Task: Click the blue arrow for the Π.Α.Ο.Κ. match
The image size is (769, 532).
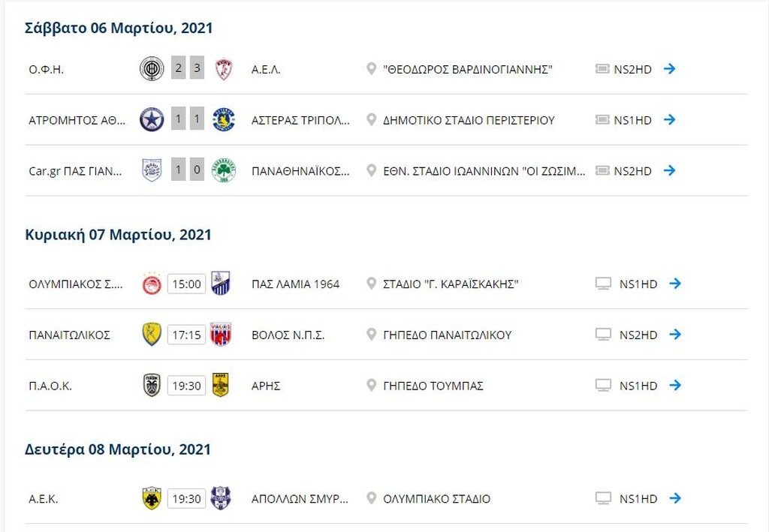Action: click(x=675, y=385)
